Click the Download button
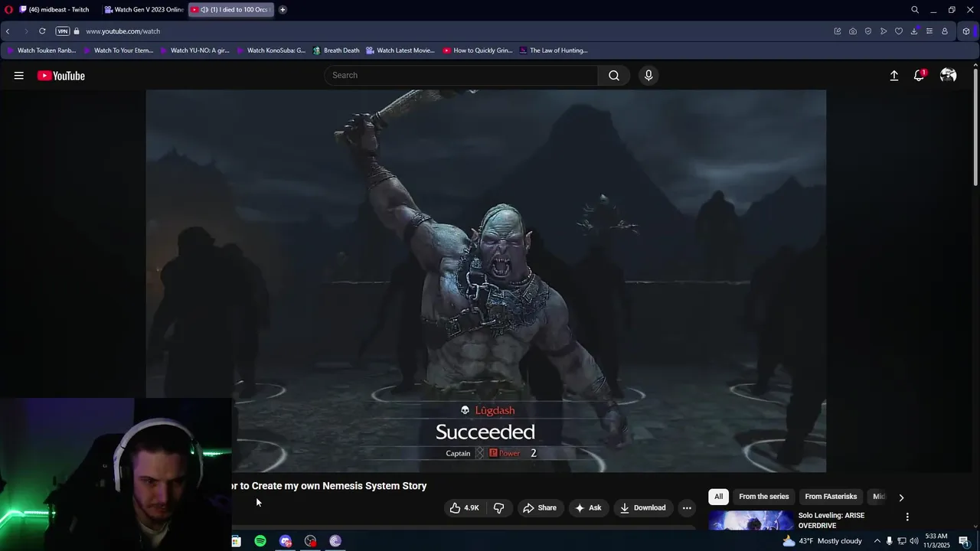980x551 pixels. pyautogui.click(x=643, y=508)
